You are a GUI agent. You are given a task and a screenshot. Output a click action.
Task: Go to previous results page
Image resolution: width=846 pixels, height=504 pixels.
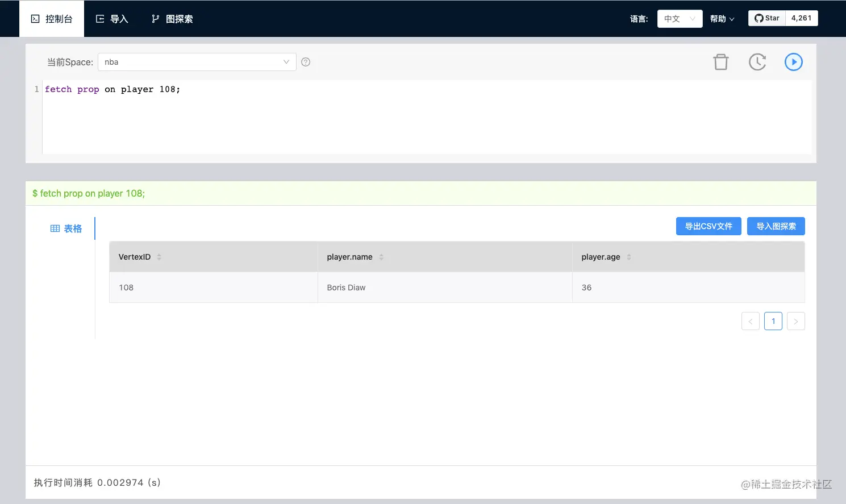click(751, 321)
